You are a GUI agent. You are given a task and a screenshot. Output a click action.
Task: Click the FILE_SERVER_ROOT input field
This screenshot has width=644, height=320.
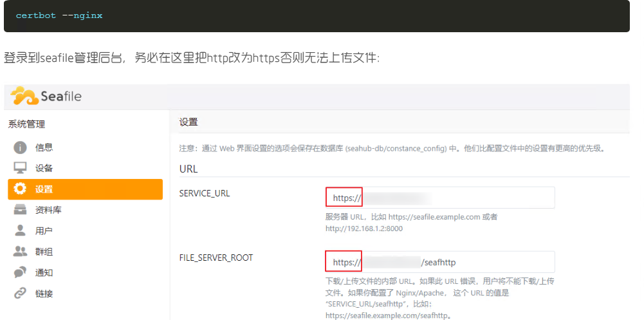coord(440,262)
